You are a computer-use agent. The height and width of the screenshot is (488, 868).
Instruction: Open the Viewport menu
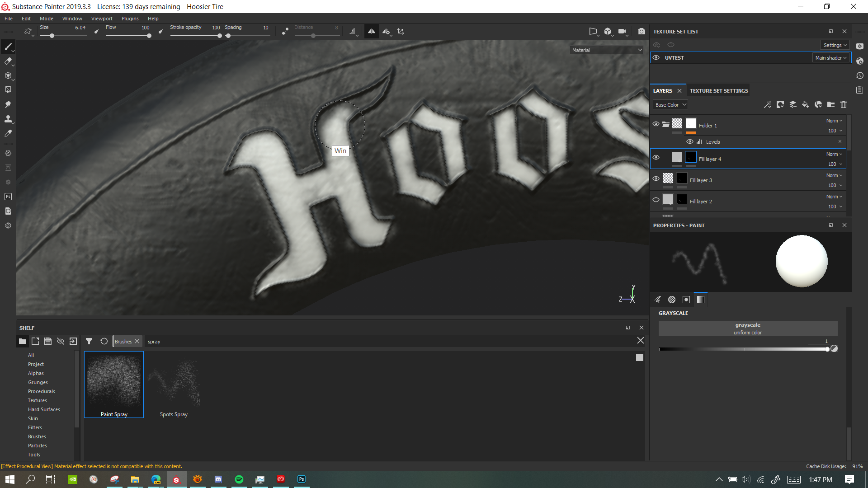pyautogui.click(x=102, y=19)
